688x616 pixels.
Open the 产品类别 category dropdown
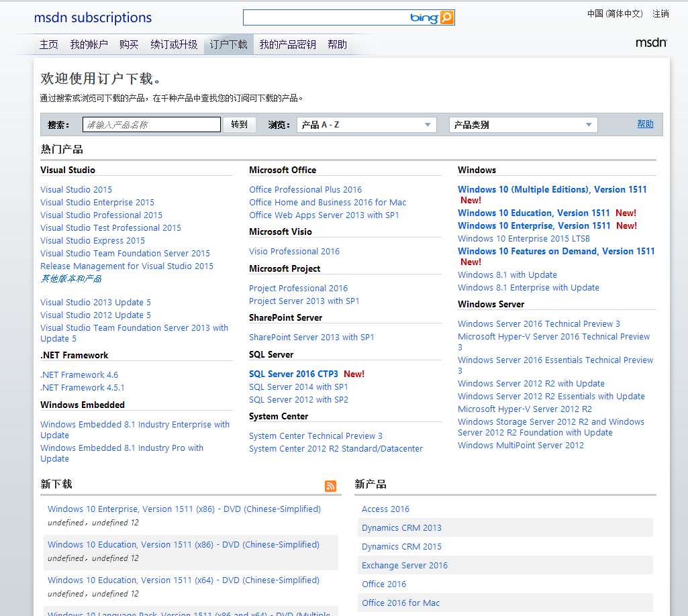pos(523,125)
